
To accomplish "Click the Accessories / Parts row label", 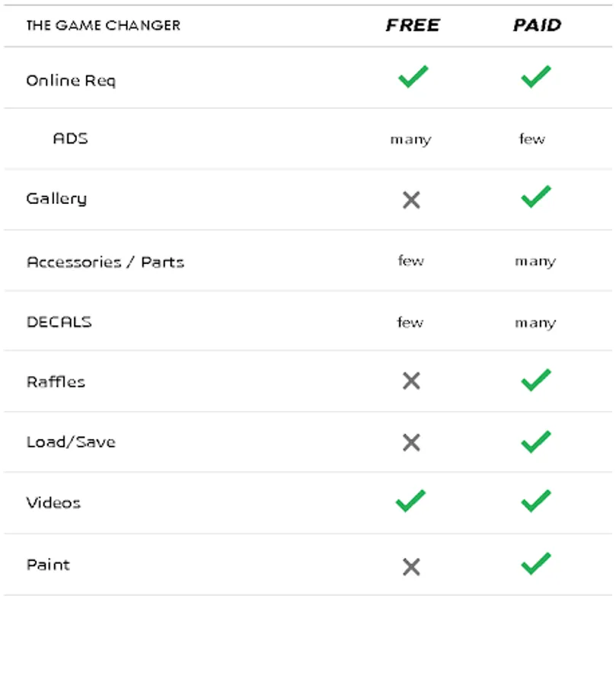I will tap(105, 262).
